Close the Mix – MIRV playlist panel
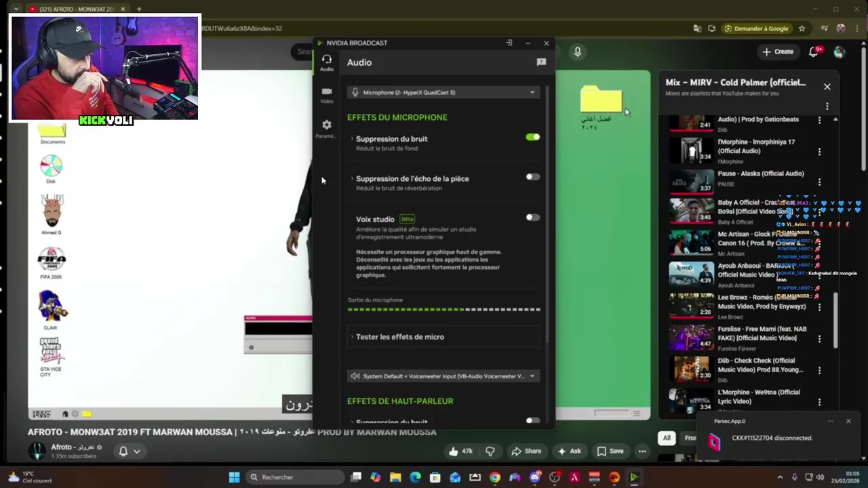The width and height of the screenshot is (868, 488). 827,87
